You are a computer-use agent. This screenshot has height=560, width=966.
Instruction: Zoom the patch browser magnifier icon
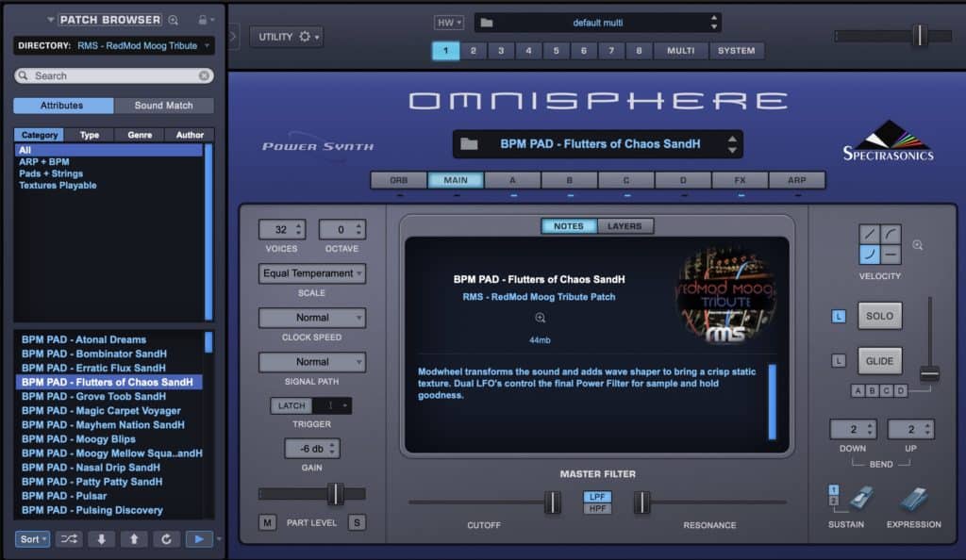pos(174,21)
